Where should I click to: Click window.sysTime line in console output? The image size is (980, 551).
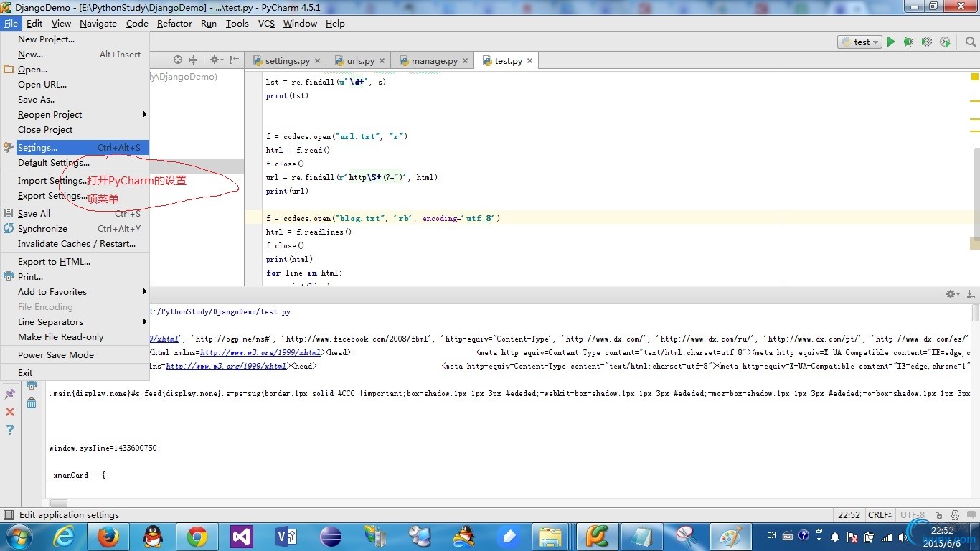click(105, 448)
